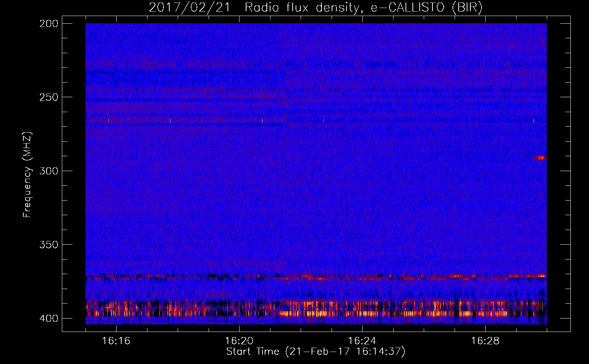Screen dimensions: 589x364
Task: Click the 'Start Time (21-Feb-17 16:14:37)' label
Action: pyautogui.click(x=316, y=352)
